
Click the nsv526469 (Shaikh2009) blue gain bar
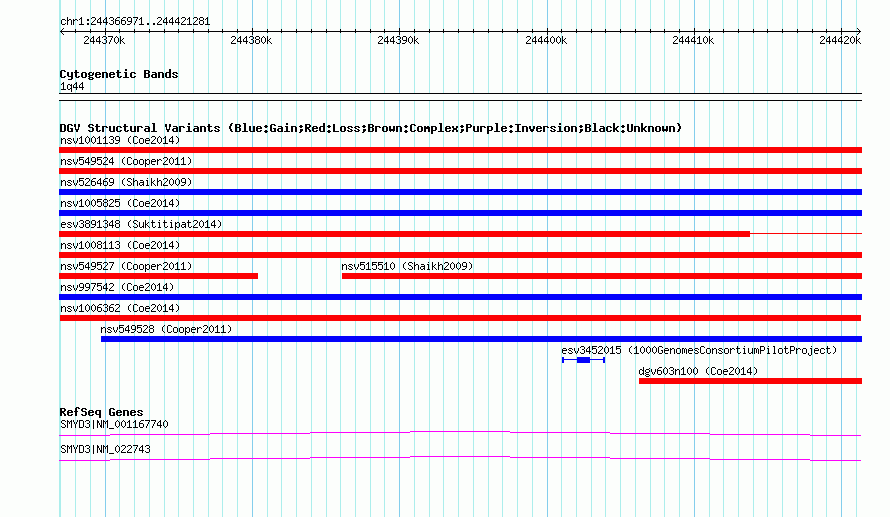coord(460,192)
